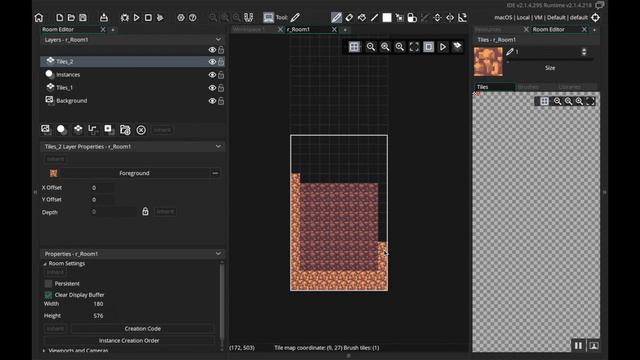This screenshot has width=640, height=360.
Task: Open the Libraries tab in tile panel
Action: (x=570, y=87)
